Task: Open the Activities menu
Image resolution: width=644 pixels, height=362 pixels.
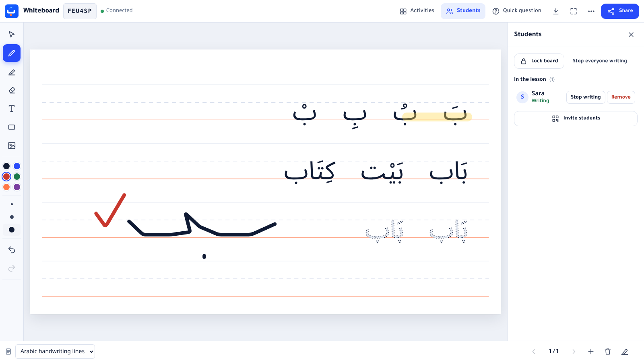Action: coord(417,11)
